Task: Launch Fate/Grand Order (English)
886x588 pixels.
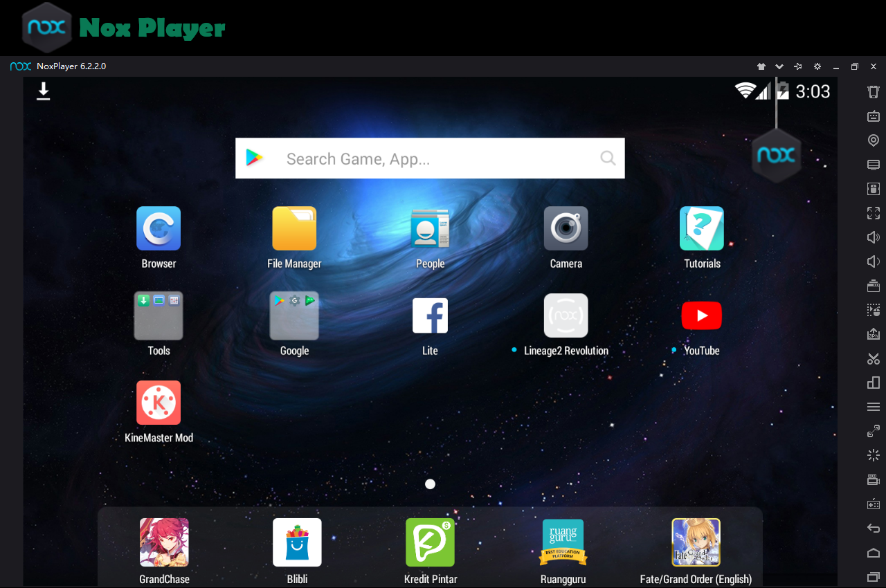Action: 696,543
